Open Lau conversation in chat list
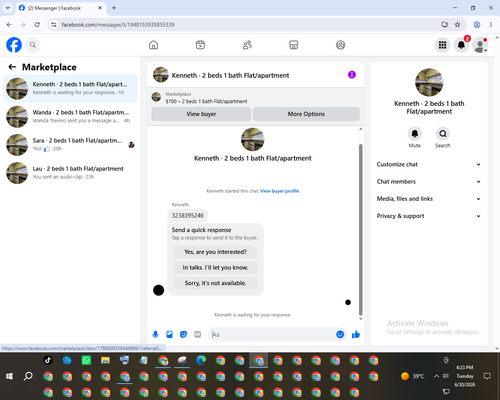 pos(70,173)
